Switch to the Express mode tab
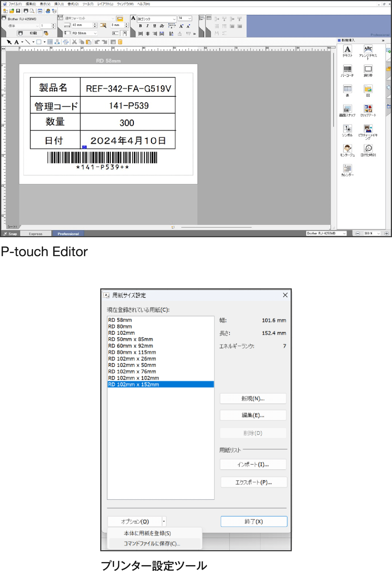 click(x=35, y=234)
